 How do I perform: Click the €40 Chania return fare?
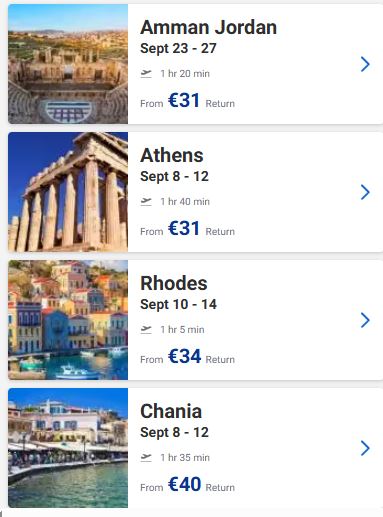point(185,484)
